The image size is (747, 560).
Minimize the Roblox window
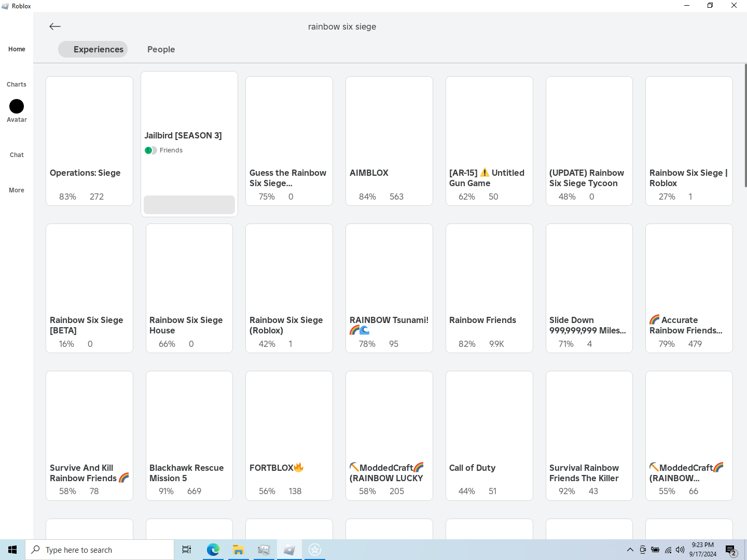687,6
